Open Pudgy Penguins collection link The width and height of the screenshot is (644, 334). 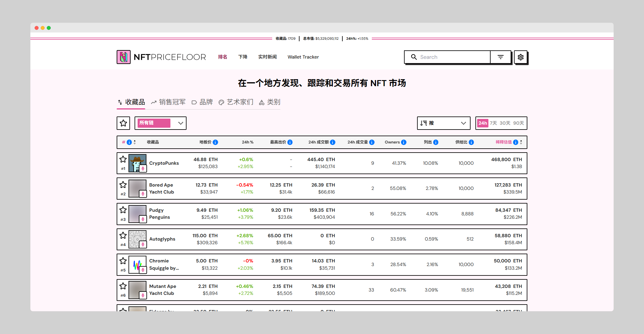(x=159, y=214)
